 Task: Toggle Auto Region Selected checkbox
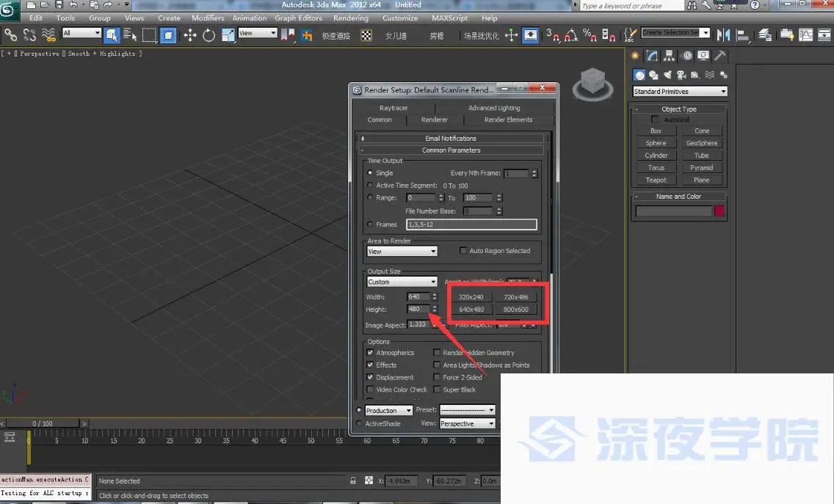coord(463,250)
